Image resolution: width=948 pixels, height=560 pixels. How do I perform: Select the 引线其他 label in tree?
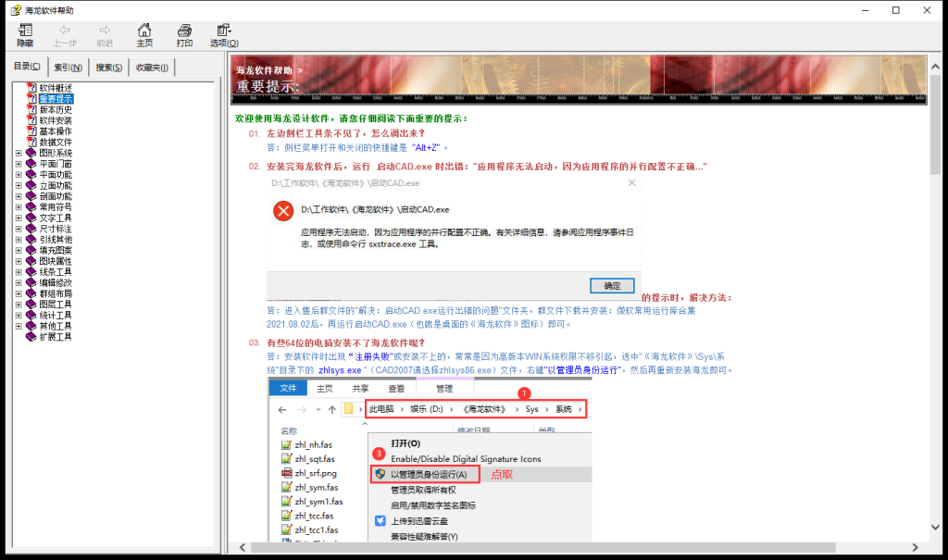56,240
